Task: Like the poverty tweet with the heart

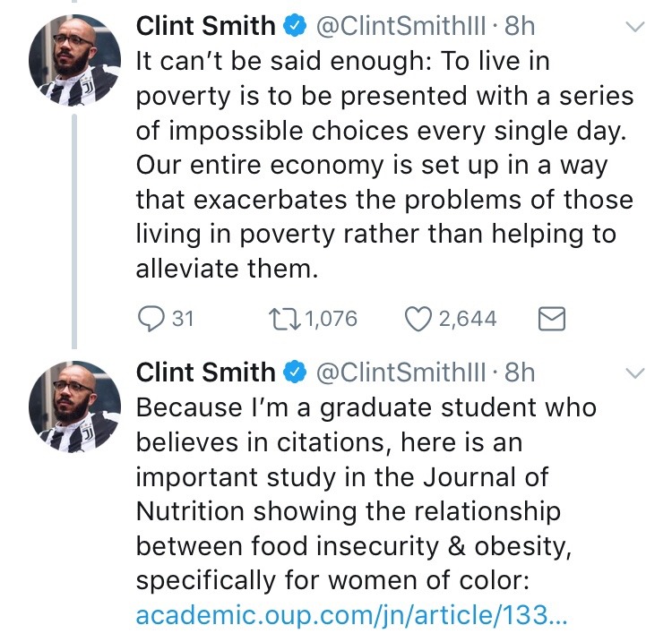Action: 418,318
